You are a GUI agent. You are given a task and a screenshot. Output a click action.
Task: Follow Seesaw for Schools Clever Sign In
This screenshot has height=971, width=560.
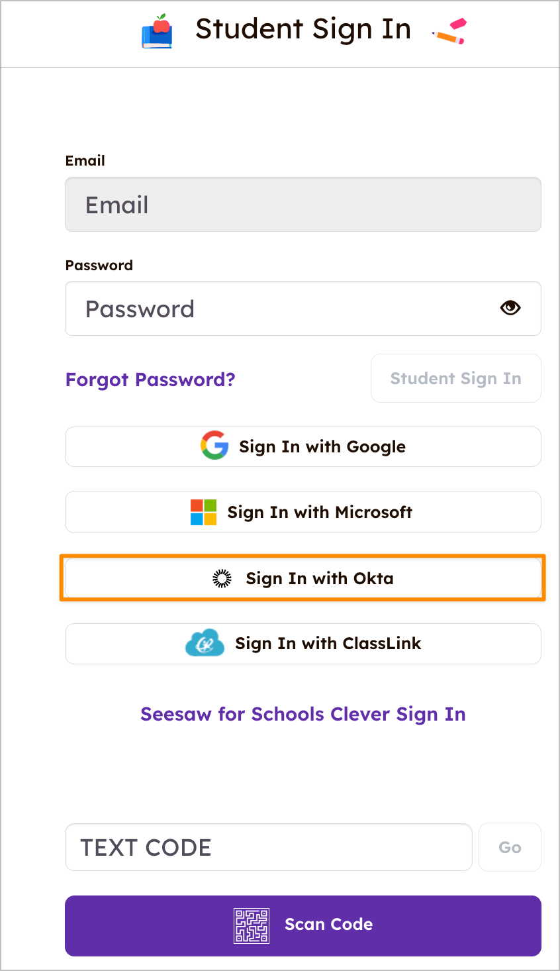(x=303, y=714)
